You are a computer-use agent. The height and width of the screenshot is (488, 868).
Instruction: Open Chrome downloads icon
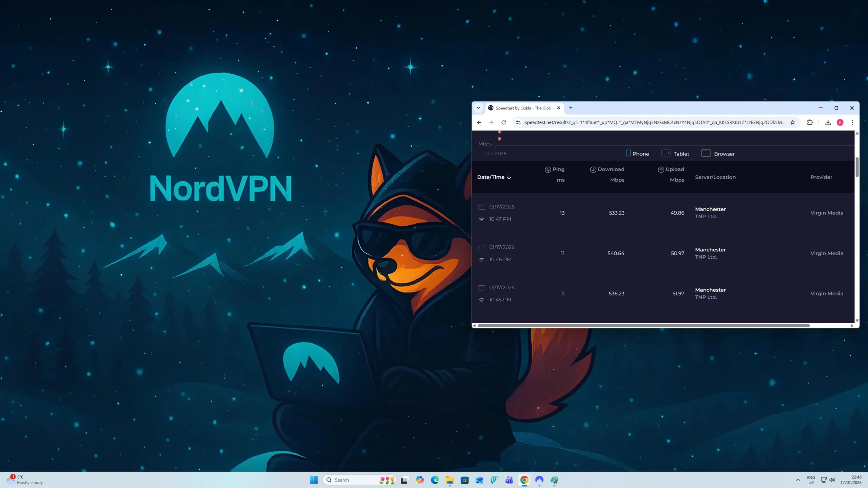tap(828, 122)
